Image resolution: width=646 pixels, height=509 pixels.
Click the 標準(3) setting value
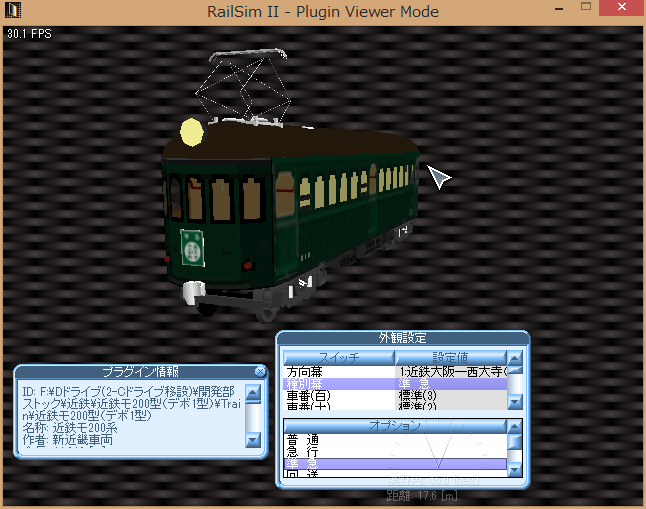[x=417, y=396]
